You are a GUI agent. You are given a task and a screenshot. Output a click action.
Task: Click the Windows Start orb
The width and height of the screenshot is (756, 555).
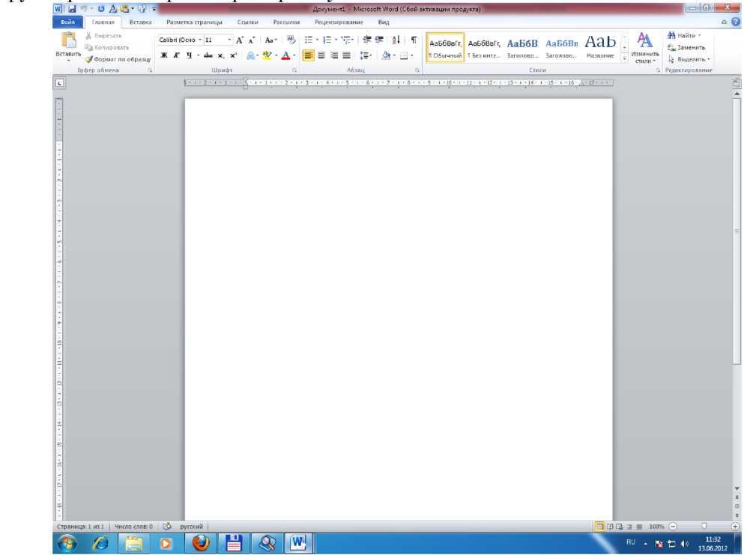click(x=67, y=544)
